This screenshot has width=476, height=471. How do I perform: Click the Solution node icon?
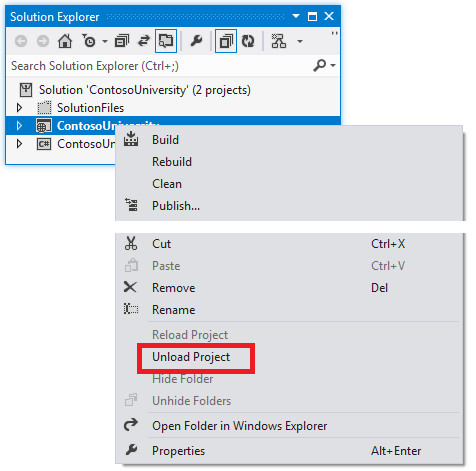[x=26, y=90]
